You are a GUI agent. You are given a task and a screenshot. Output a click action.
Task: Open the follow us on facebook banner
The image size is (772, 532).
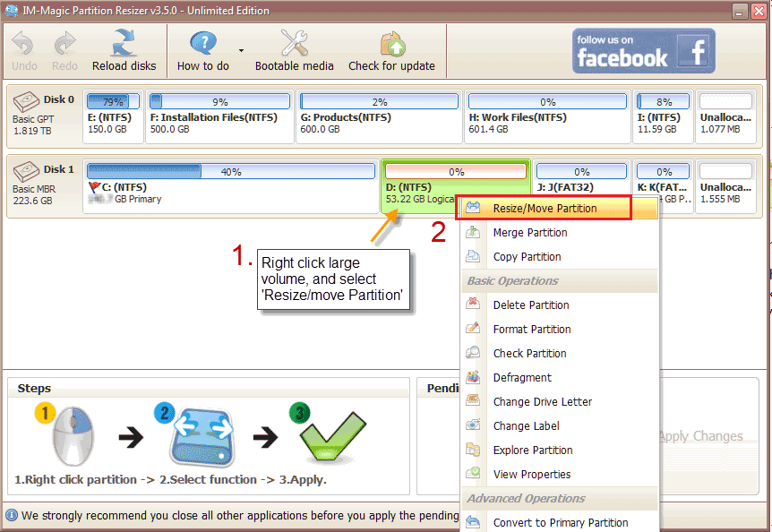coord(644,51)
